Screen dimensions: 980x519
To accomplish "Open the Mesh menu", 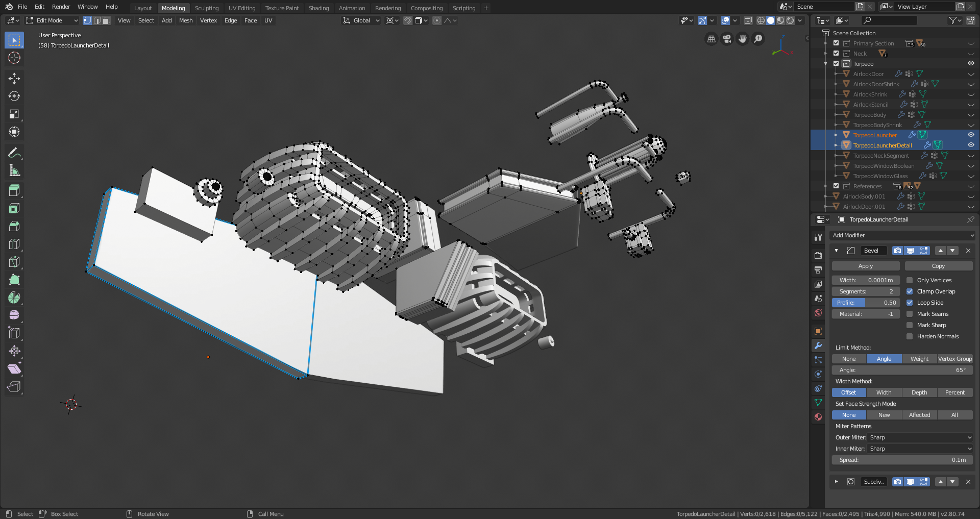I will click(x=186, y=20).
